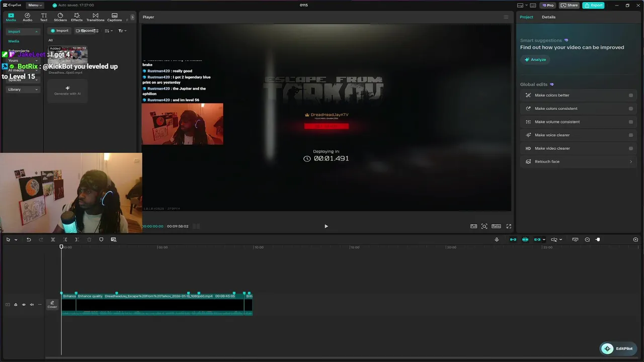Enable Make voice clearer
Viewport: 644px width, 362px height.
(631, 135)
